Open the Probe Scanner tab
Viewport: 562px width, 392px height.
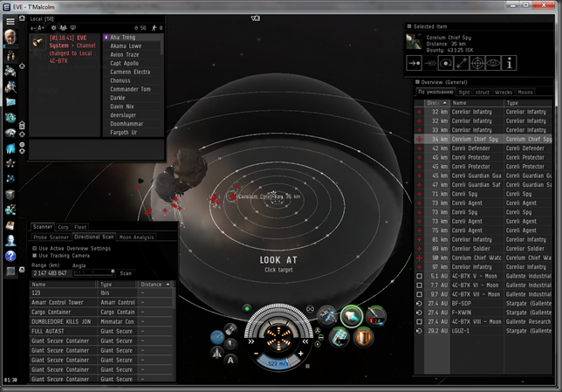pos(51,237)
